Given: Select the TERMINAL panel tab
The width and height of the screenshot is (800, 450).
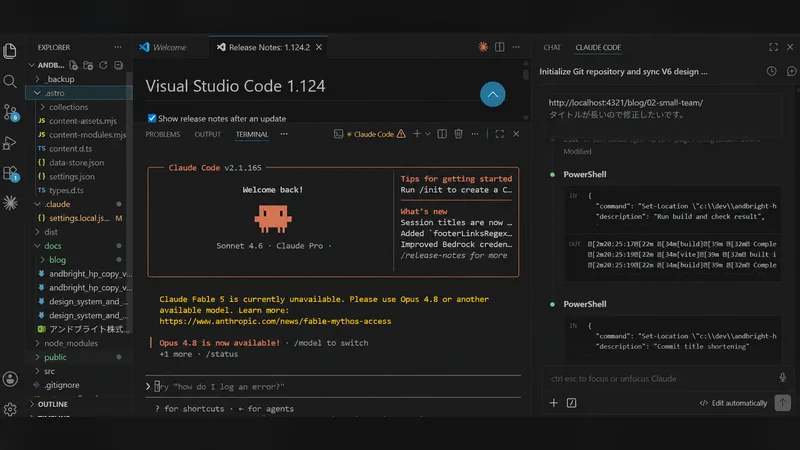Looking at the screenshot, I should coord(252,134).
